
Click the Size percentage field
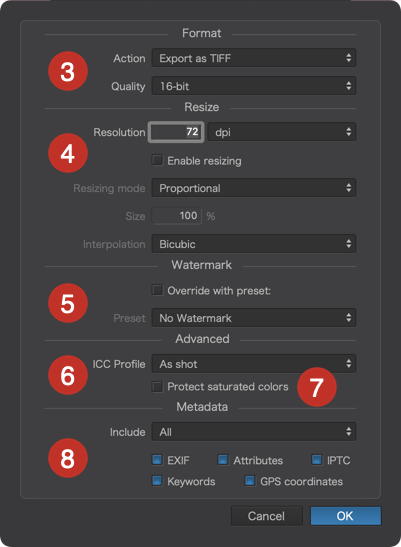pos(176,216)
